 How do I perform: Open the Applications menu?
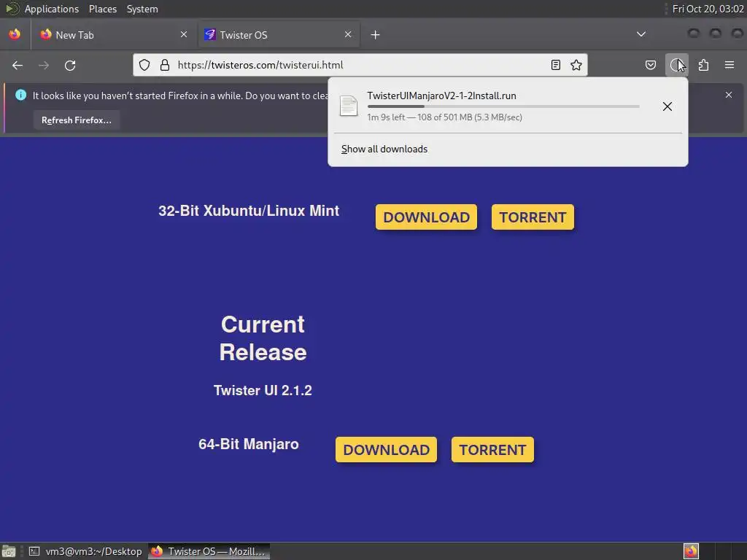click(52, 9)
